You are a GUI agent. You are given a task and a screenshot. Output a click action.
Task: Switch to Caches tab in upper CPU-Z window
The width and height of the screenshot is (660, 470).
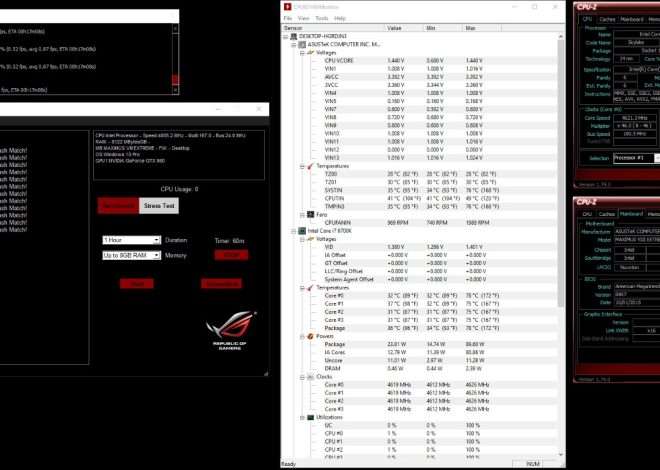[608, 18]
